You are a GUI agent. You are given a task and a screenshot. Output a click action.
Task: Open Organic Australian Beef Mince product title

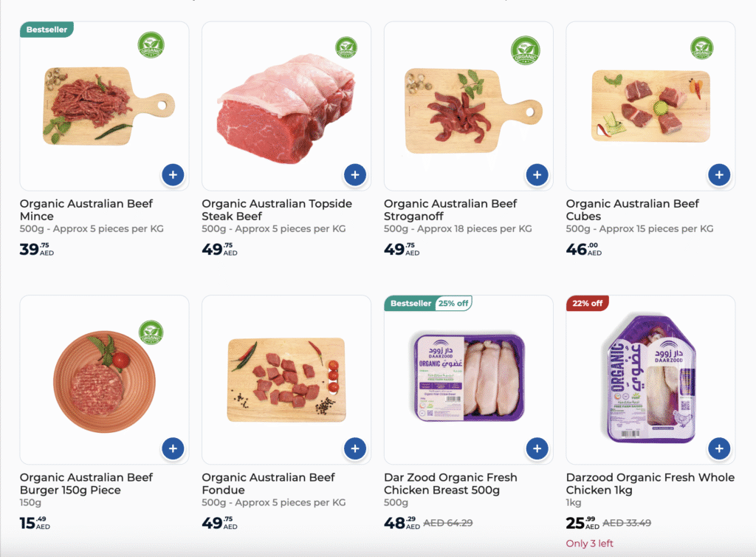click(86, 210)
